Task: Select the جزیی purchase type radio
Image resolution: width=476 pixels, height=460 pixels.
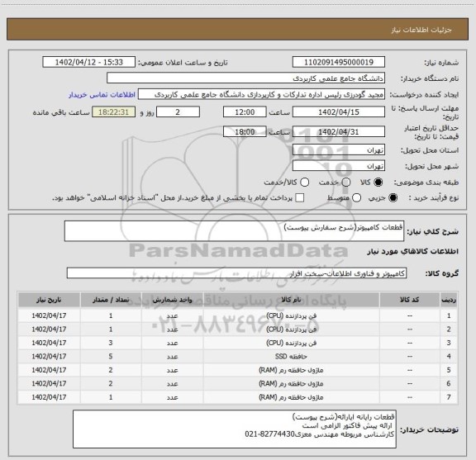Action: tap(393, 198)
